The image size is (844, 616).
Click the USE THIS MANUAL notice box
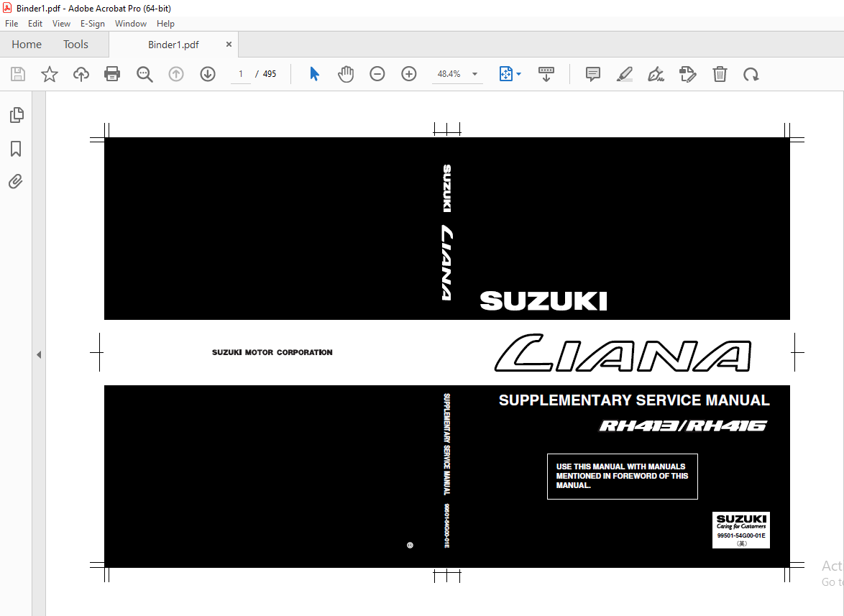(623, 476)
